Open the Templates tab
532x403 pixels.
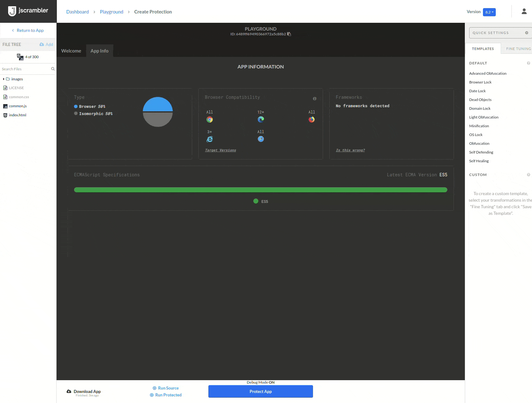pyautogui.click(x=483, y=49)
